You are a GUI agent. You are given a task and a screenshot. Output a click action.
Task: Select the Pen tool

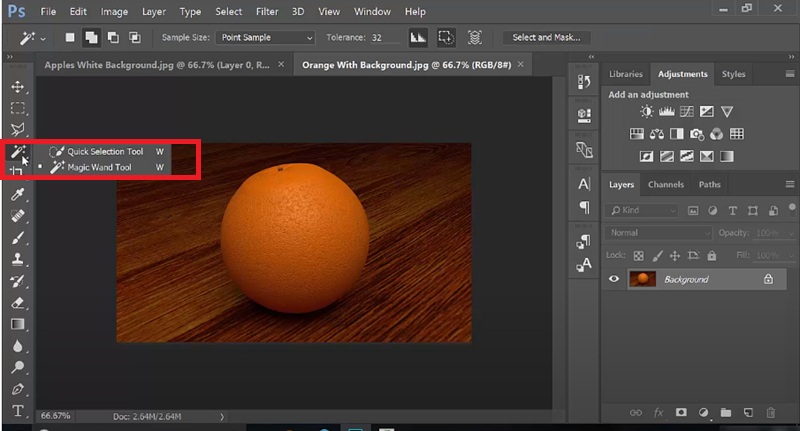click(x=17, y=389)
